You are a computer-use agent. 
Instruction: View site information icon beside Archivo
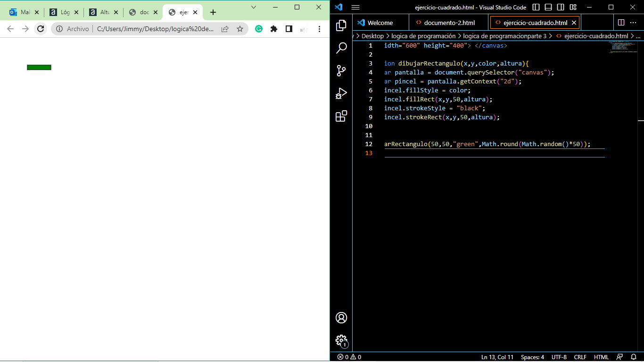[59, 29]
